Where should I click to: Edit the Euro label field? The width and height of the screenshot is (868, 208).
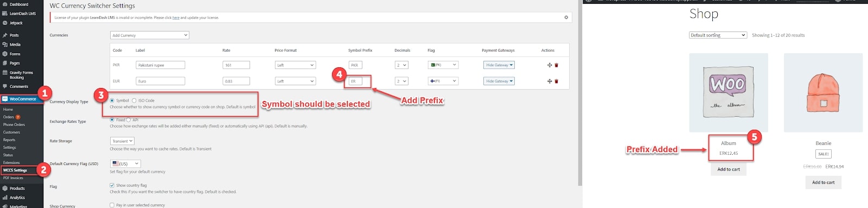point(161,81)
